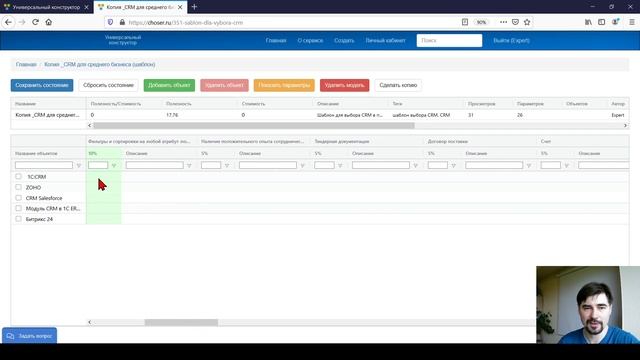The image size is (640, 360).
Task: Click the bottom grid left scroll arrow
Action: (90, 322)
